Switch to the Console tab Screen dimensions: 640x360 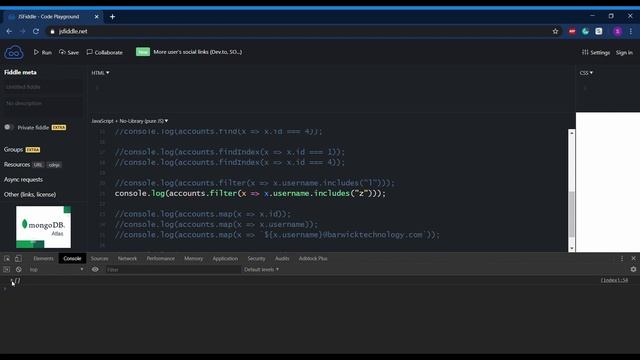point(72,258)
